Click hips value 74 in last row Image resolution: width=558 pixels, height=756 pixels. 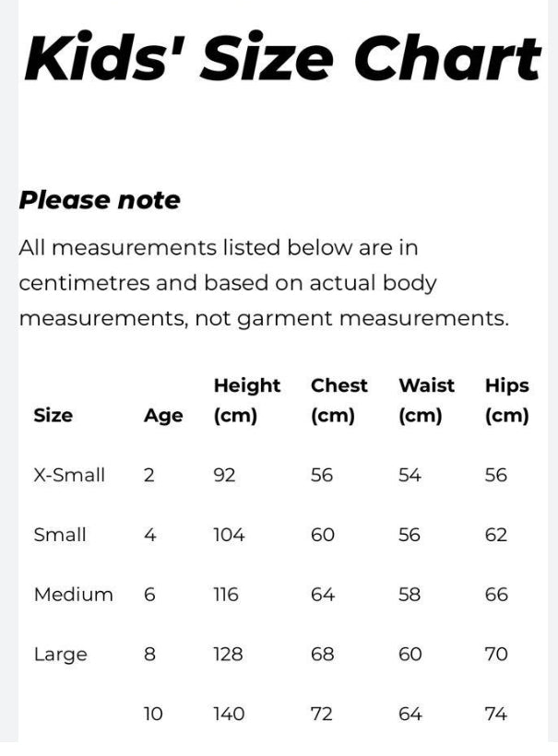(x=496, y=714)
